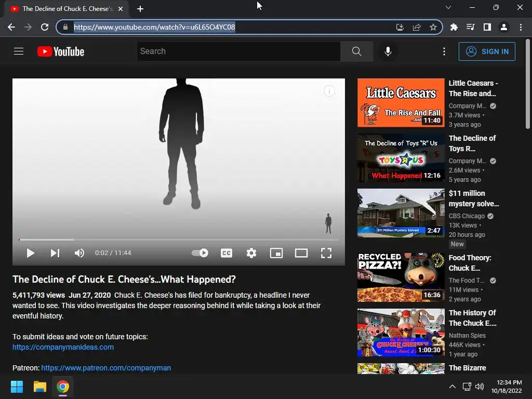532x399 pixels.
Task: Click 'Food Theory: Chuck E...' title
Action: [x=470, y=262]
